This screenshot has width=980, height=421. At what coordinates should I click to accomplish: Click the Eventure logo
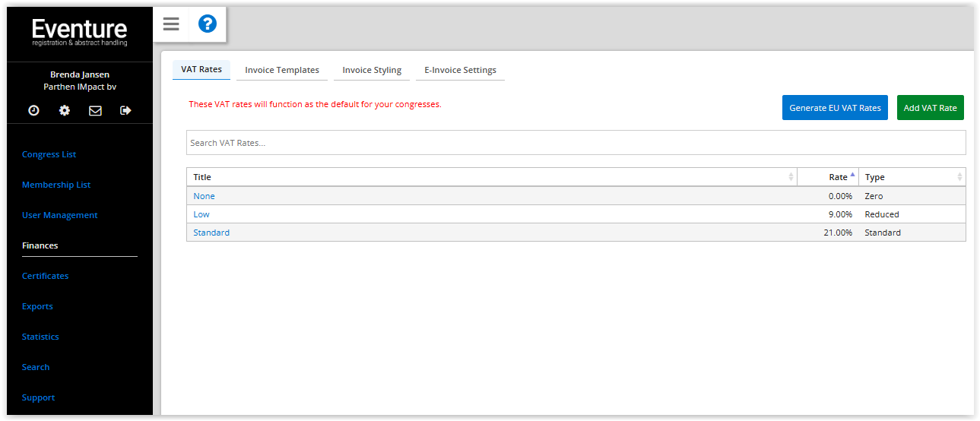(x=80, y=32)
